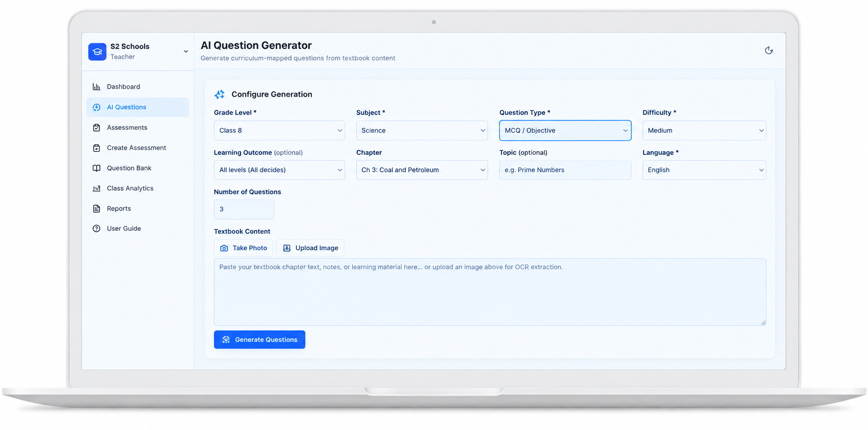Open the Question Type dropdown
Image resolution: width=868 pixels, height=430 pixels.
(x=565, y=131)
